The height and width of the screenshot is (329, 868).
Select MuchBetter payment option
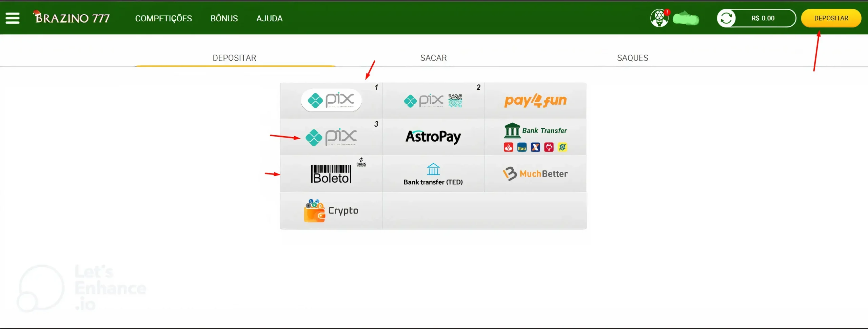535,174
